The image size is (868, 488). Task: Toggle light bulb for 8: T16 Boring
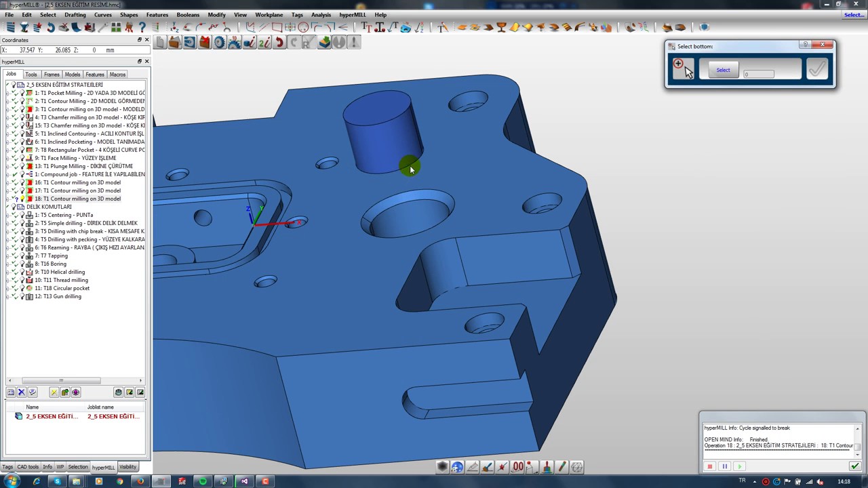[22, 264]
